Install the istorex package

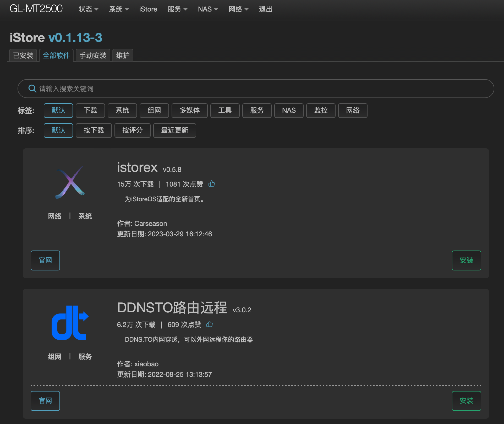click(x=466, y=260)
